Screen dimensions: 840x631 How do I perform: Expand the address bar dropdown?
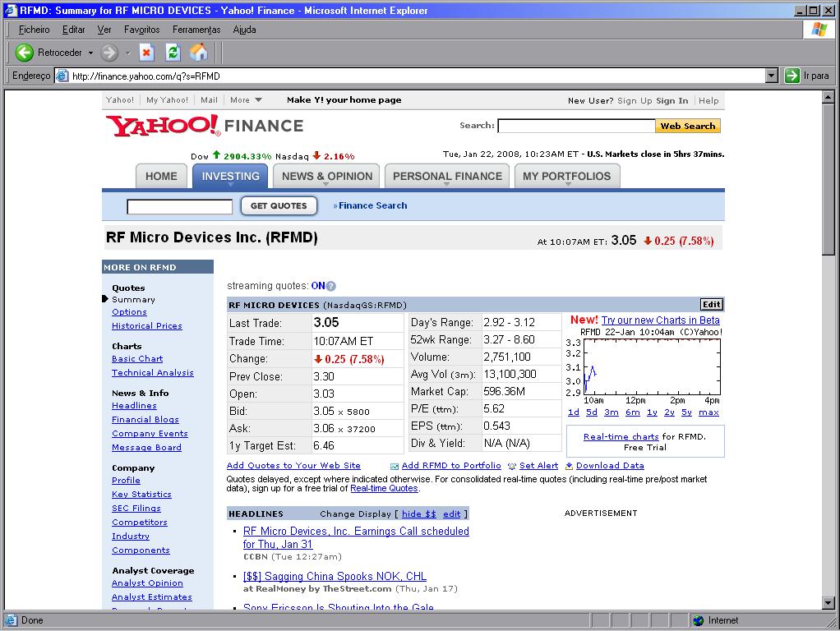tap(772, 76)
